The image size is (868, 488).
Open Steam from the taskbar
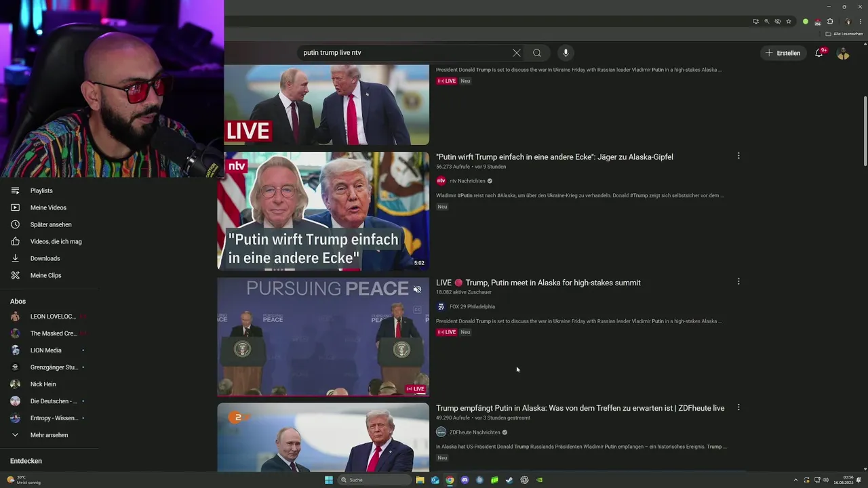coord(509,480)
